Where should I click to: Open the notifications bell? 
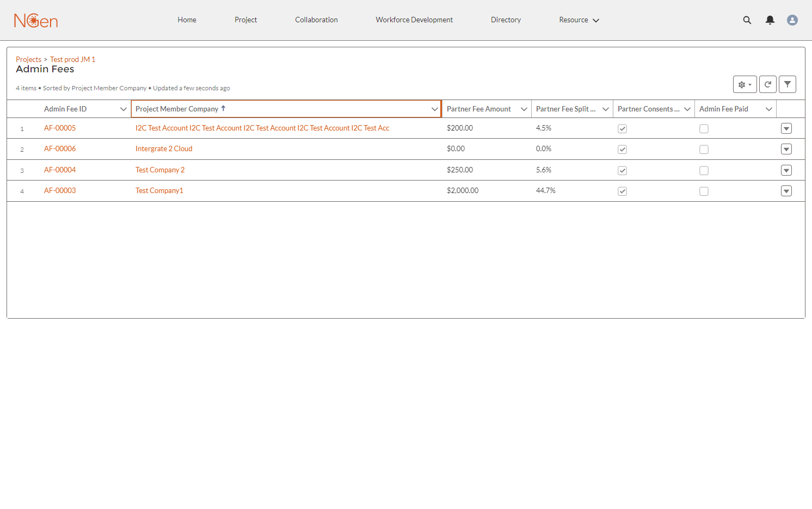(x=770, y=20)
